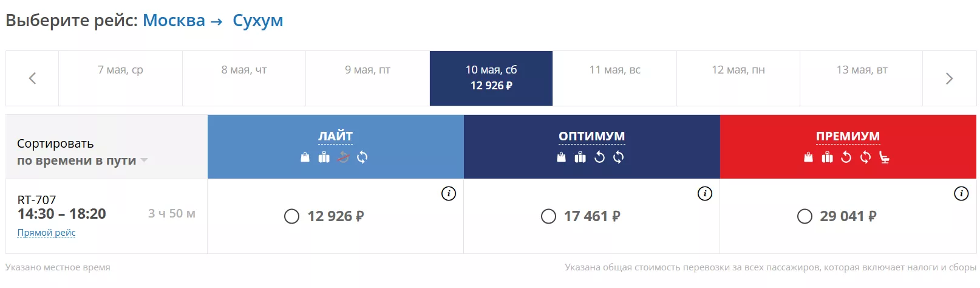
Task: Select the ОПТИМУМ fare at 17 461 ₽
Action: tap(548, 216)
